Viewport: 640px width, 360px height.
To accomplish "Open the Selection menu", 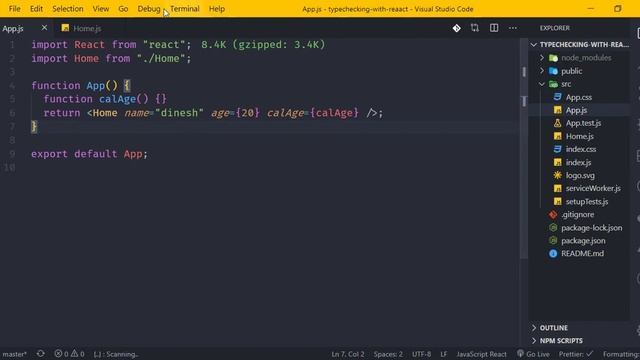I will [68, 9].
